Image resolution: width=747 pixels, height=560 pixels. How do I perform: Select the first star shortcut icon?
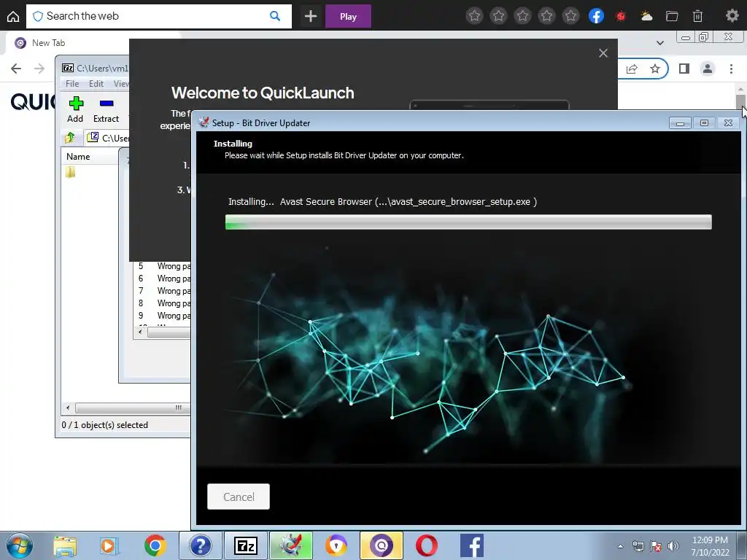coord(474,16)
